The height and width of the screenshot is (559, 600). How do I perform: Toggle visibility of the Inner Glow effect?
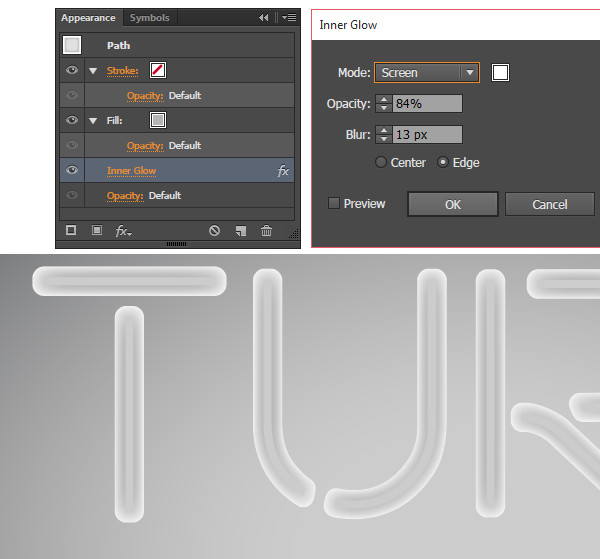point(72,170)
